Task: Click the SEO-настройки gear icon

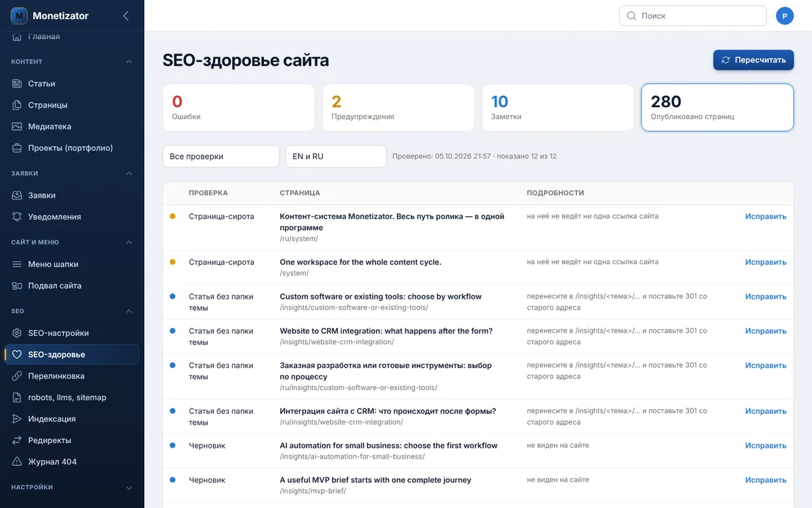Action: 17,333
